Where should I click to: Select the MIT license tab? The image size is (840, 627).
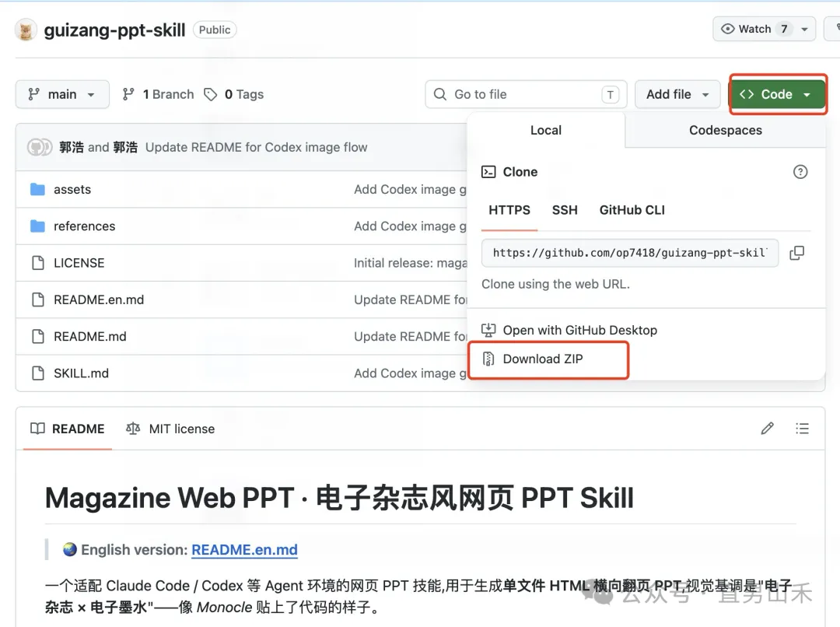[x=170, y=429]
